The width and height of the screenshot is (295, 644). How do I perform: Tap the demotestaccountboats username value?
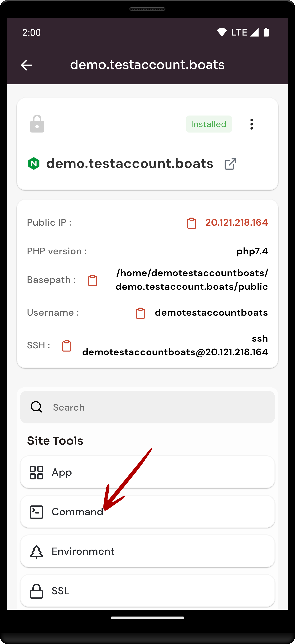click(211, 313)
